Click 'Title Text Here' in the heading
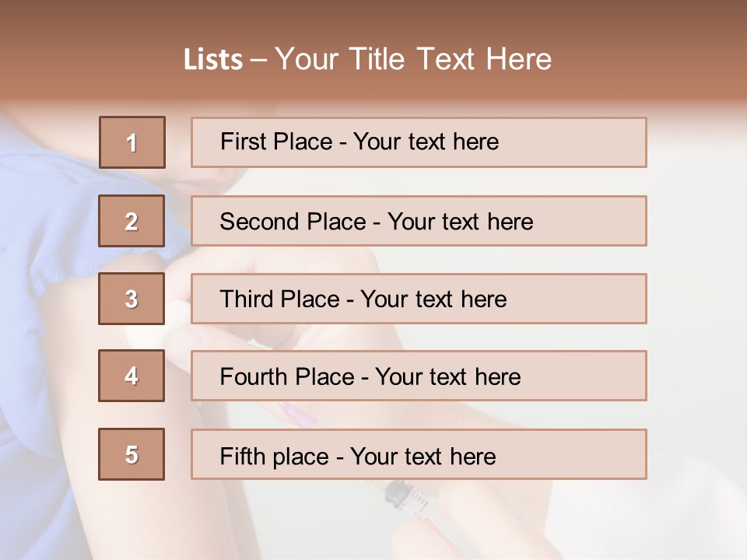The width and height of the screenshot is (747, 560). click(450, 60)
